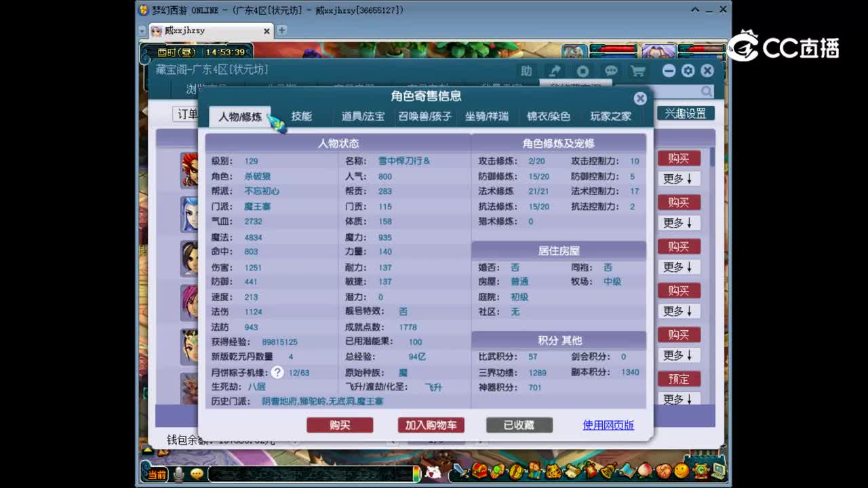Screen dimensions: 868x488
Task: Click the magnifier search icon in the 藏宝阁 window
Action: [x=707, y=91]
